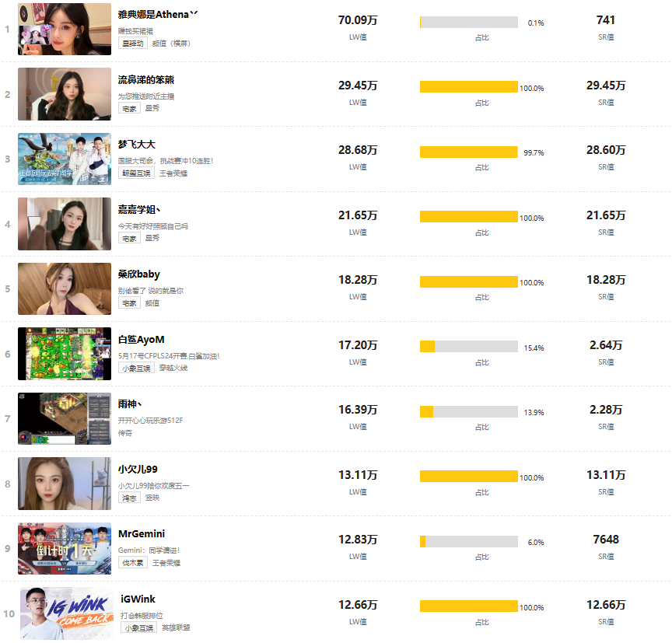This screenshot has height=643, width=672.
Task: Select the 星驿动 guild tag
Action: pyautogui.click(x=133, y=44)
